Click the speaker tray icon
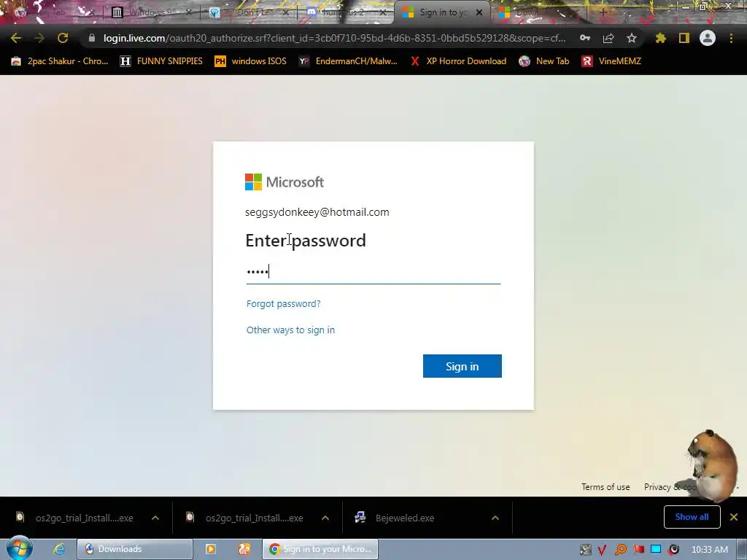747x560 pixels. point(673,550)
